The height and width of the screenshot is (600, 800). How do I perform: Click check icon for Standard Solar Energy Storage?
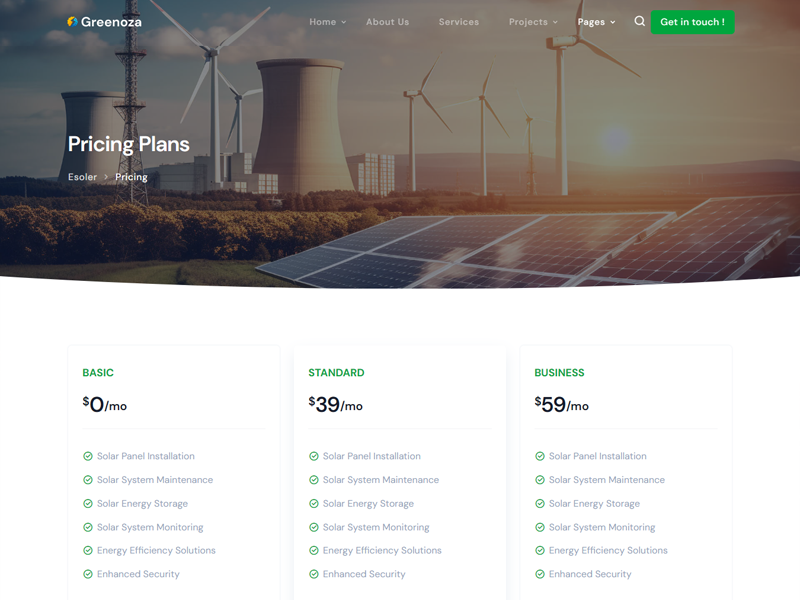click(x=314, y=504)
